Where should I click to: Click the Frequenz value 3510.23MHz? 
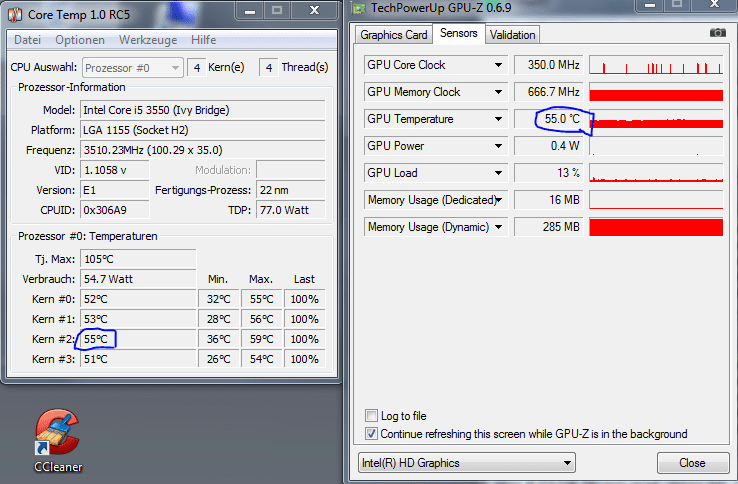coord(202,150)
